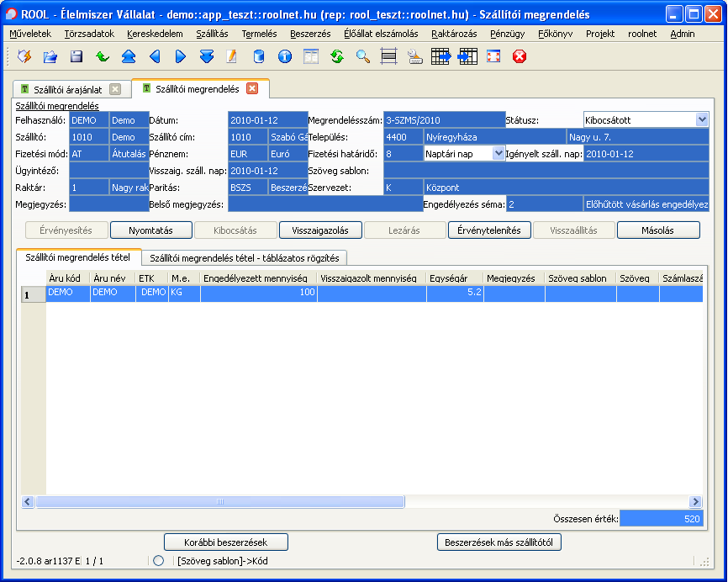Open the Beszerzés menu
The width and height of the screenshot is (728, 582).
[310, 34]
